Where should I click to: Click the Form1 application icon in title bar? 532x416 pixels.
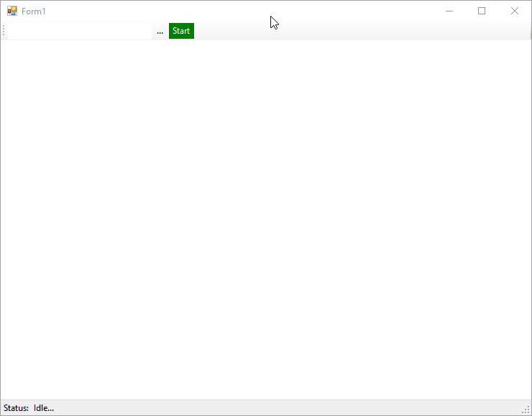[12, 11]
